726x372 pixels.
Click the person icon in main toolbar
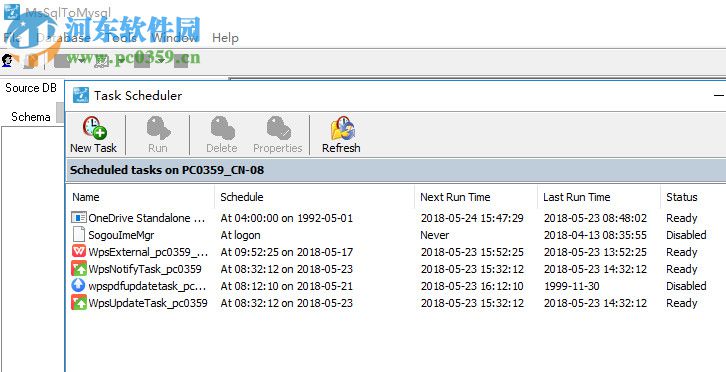[x=7, y=60]
